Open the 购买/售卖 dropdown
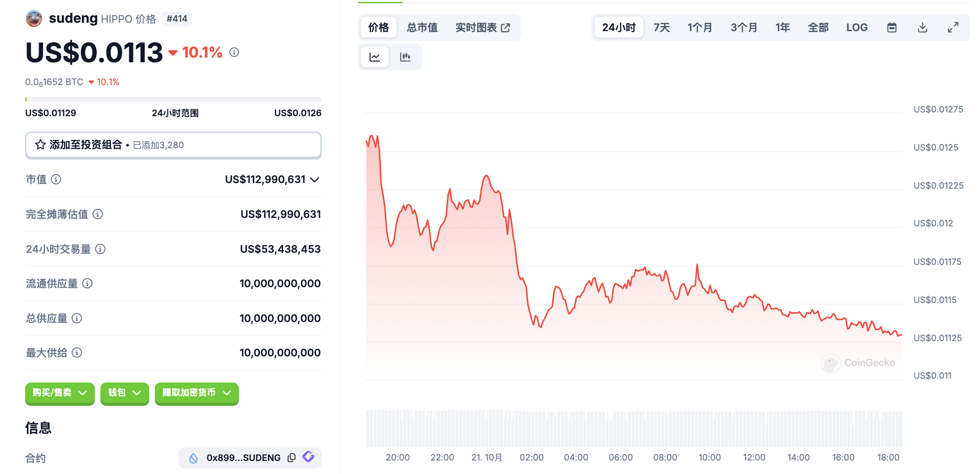Image resolution: width=980 pixels, height=474 pixels. [60, 393]
